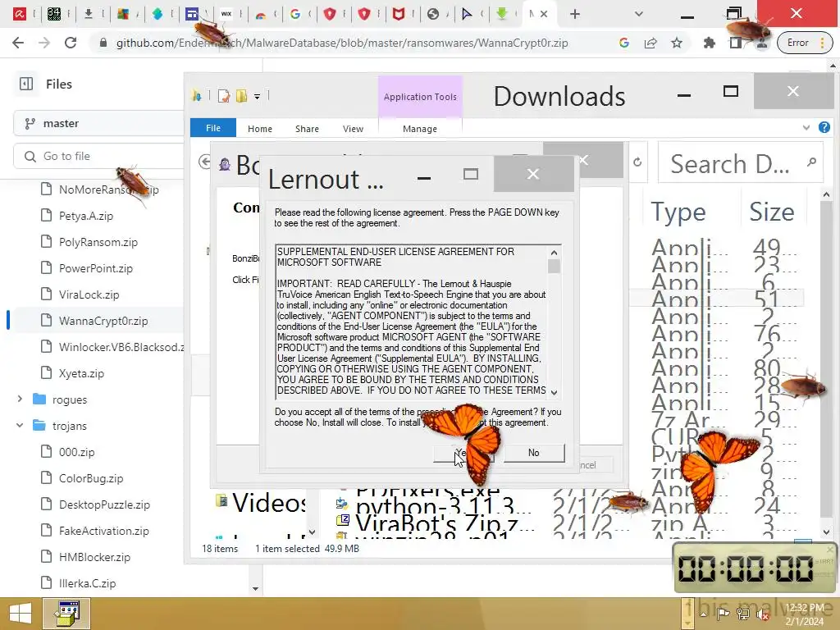Open the View ribbon tab
The image size is (840, 630).
(353, 129)
